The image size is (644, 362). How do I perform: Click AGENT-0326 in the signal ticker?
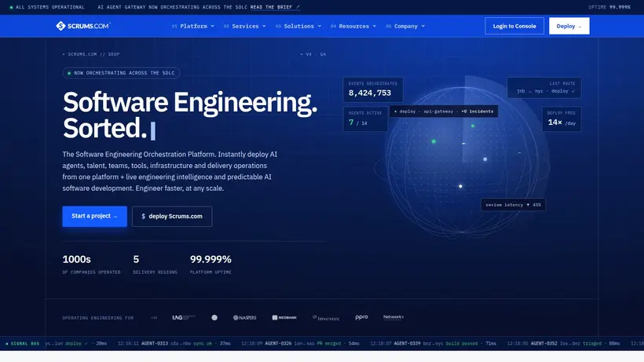278,343
